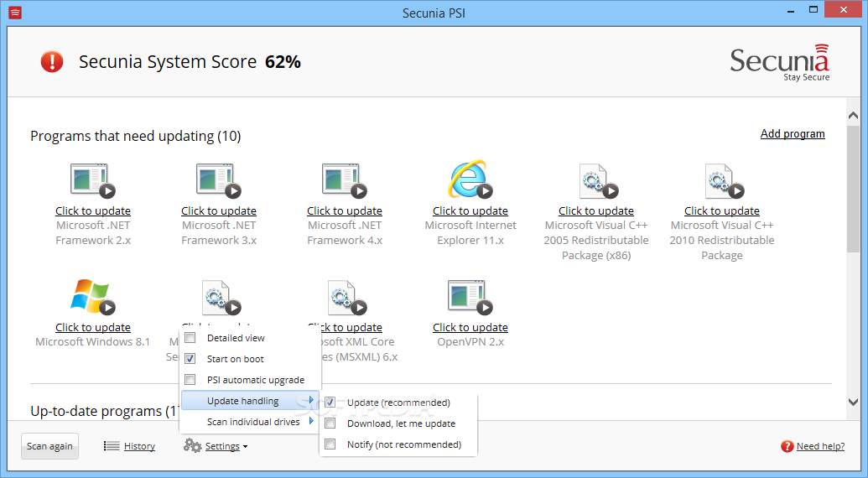Click the Secunia Stay Secure logo

tap(779, 63)
